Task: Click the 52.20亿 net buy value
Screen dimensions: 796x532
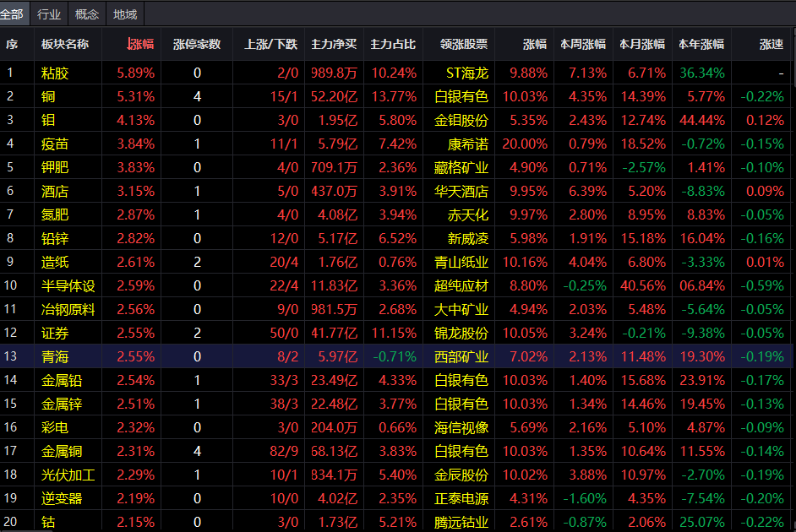Action: 334,96
